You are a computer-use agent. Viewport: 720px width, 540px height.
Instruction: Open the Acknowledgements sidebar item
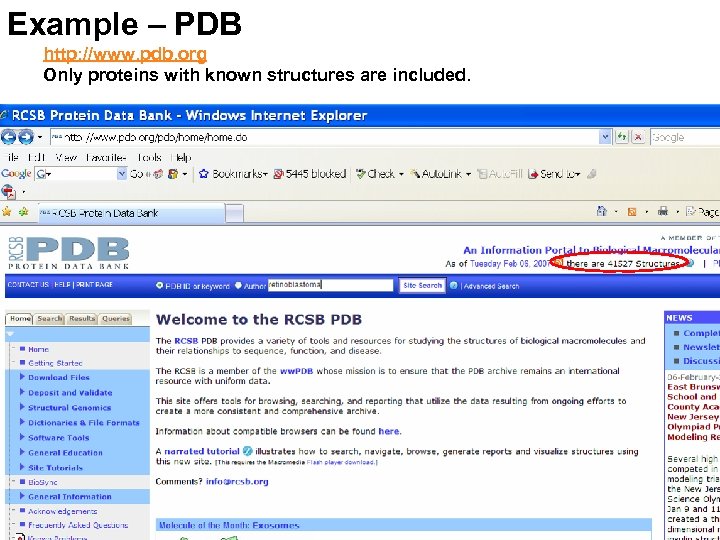coord(62,511)
